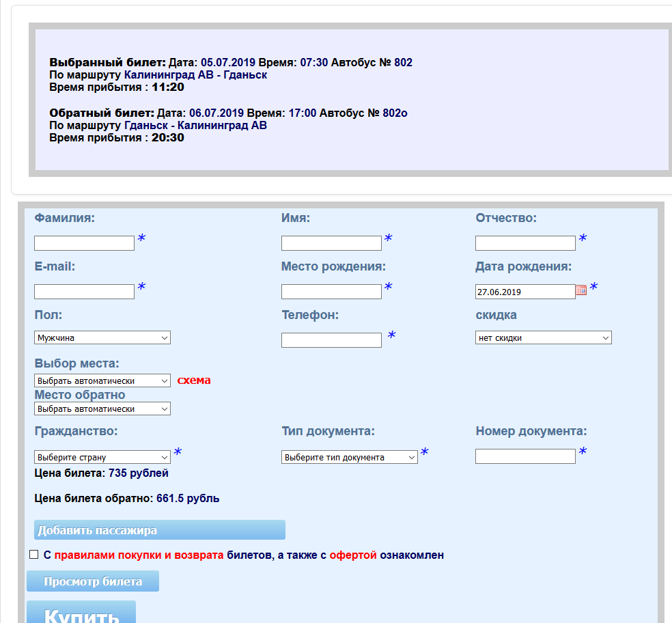This screenshot has height=623, width=672.
Task: Click the Телефон input field
Action: point(331,340)
